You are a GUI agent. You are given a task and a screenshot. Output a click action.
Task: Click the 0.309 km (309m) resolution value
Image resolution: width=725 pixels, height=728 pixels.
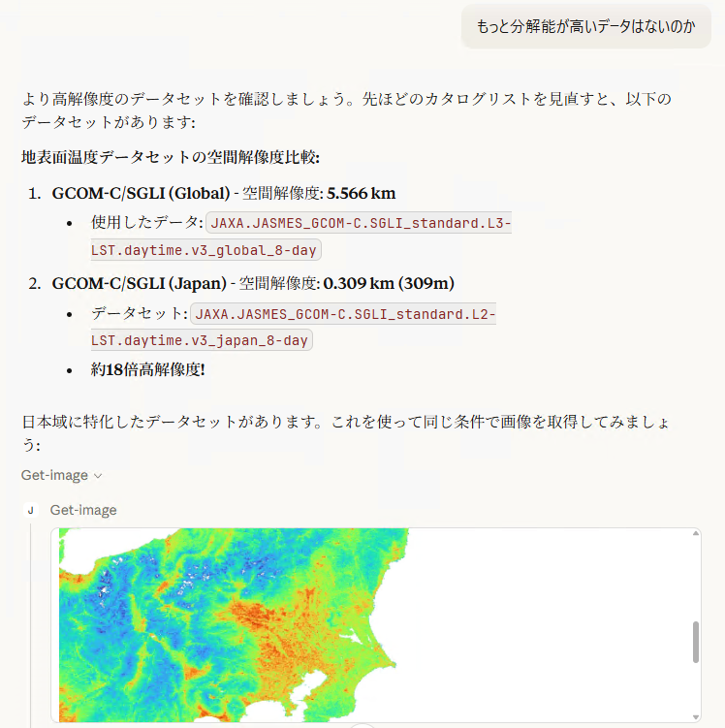(389, 283)
